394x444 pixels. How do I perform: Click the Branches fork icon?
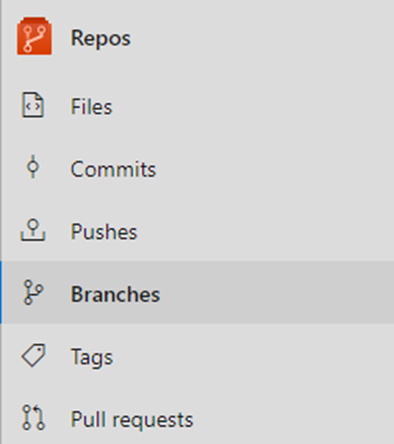coord(33,292)
